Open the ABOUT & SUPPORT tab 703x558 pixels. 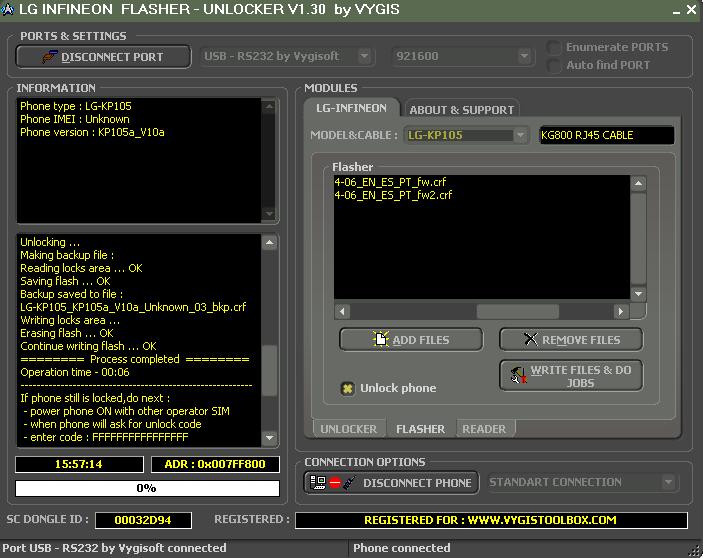tap(461, 110)
